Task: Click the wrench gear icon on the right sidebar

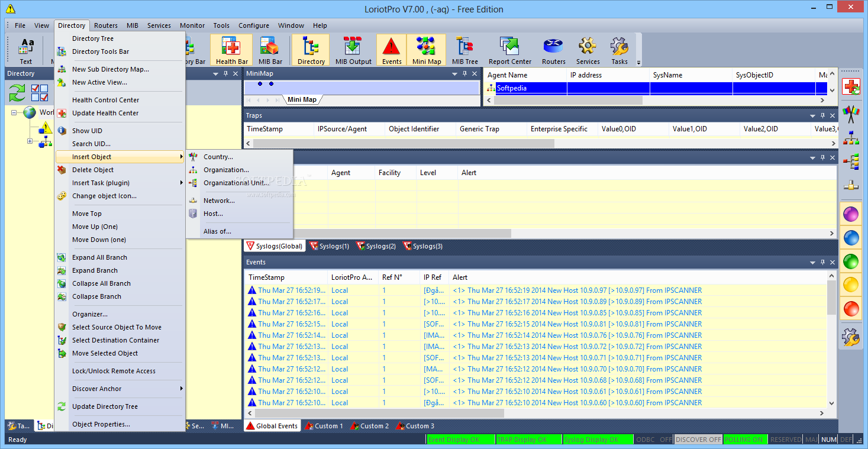Action: [x=851, y=337]
